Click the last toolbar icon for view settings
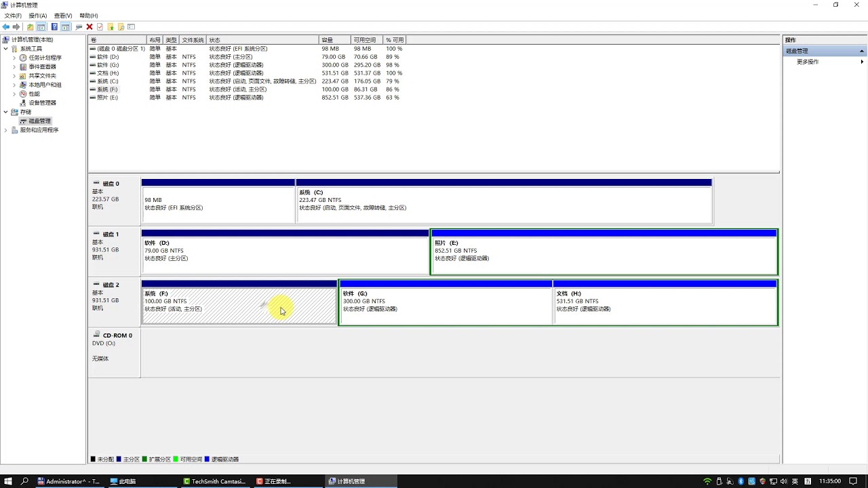 pyautogui.click(x=132, y=27)
